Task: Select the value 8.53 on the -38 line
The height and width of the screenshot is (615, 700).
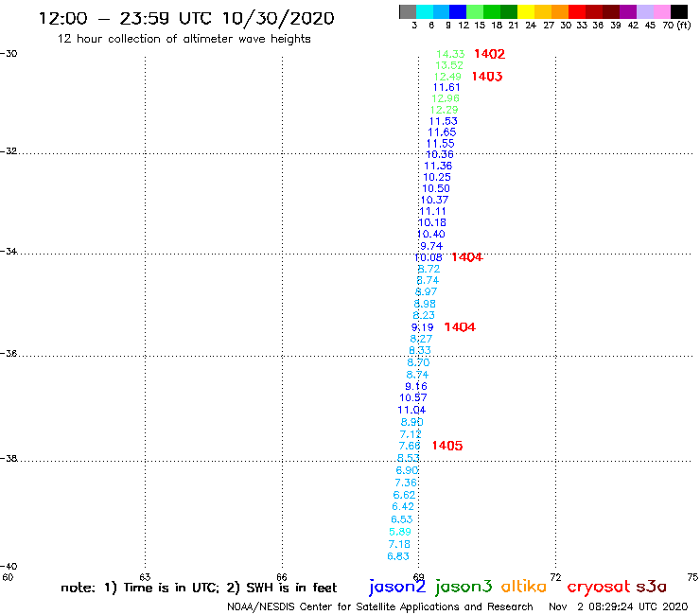Action: click(408, 458)
